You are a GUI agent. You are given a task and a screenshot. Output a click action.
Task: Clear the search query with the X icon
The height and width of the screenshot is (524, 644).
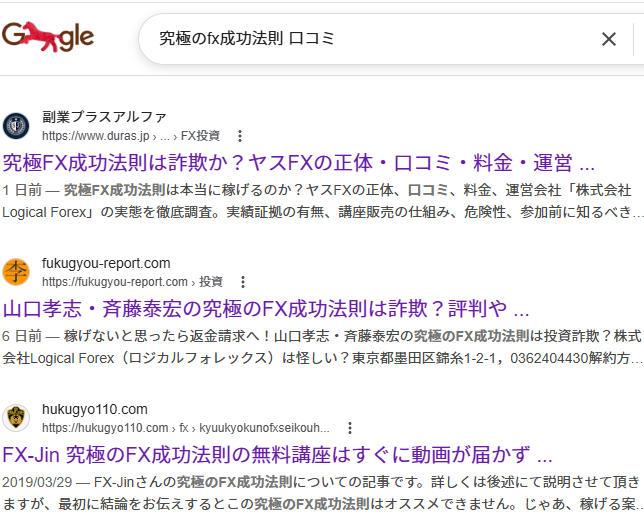(609, 39)
